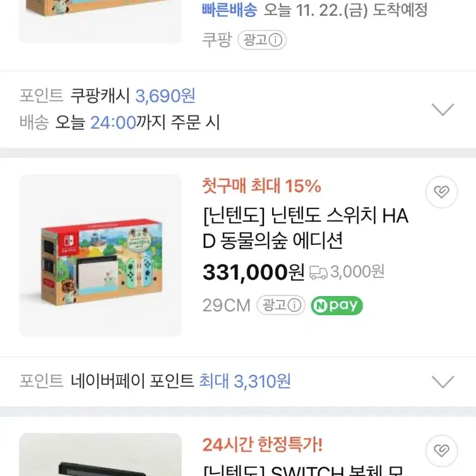Expand the 쿠팡캐시 point details chevron
This screenshot has width=476, height=476.
point(443,109)
